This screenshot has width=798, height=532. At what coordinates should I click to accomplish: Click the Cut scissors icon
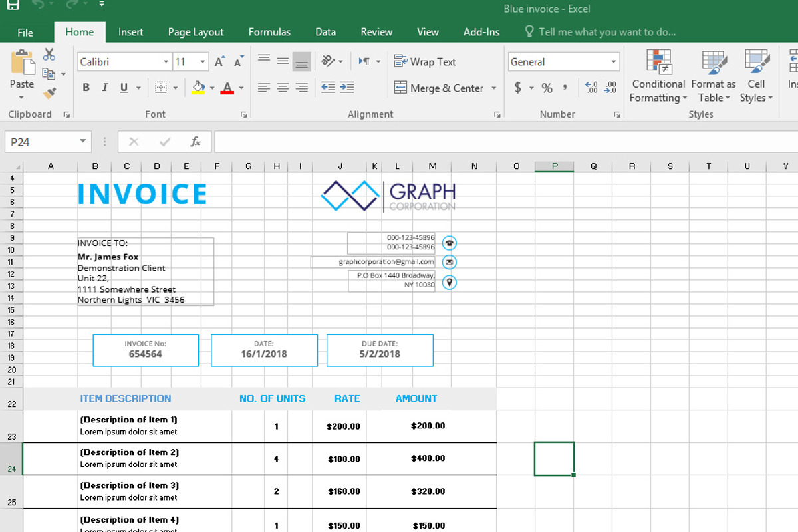pos(49,55)
